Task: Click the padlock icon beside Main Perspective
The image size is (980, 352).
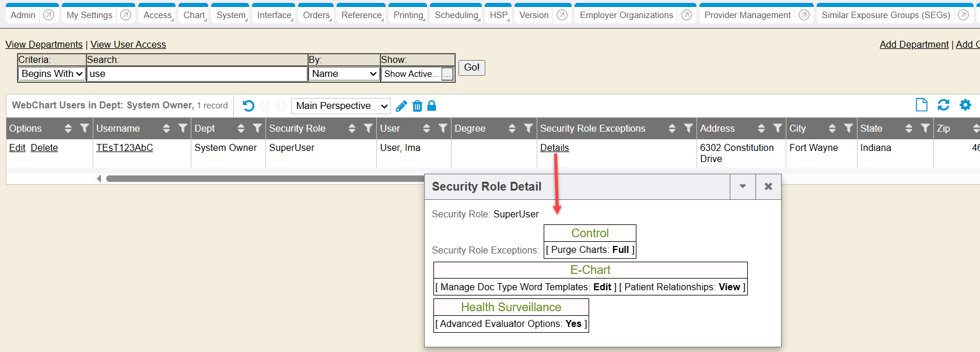Action: (432, 105)
